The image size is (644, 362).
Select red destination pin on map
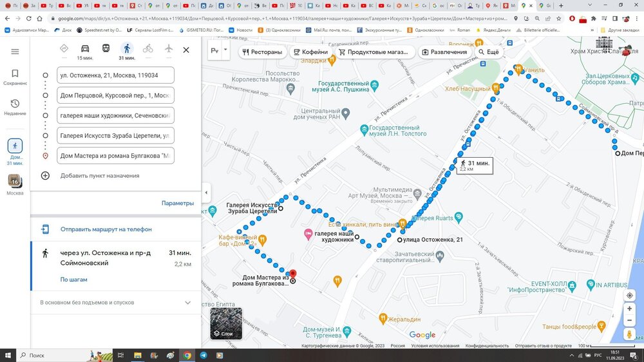[292, 274]
